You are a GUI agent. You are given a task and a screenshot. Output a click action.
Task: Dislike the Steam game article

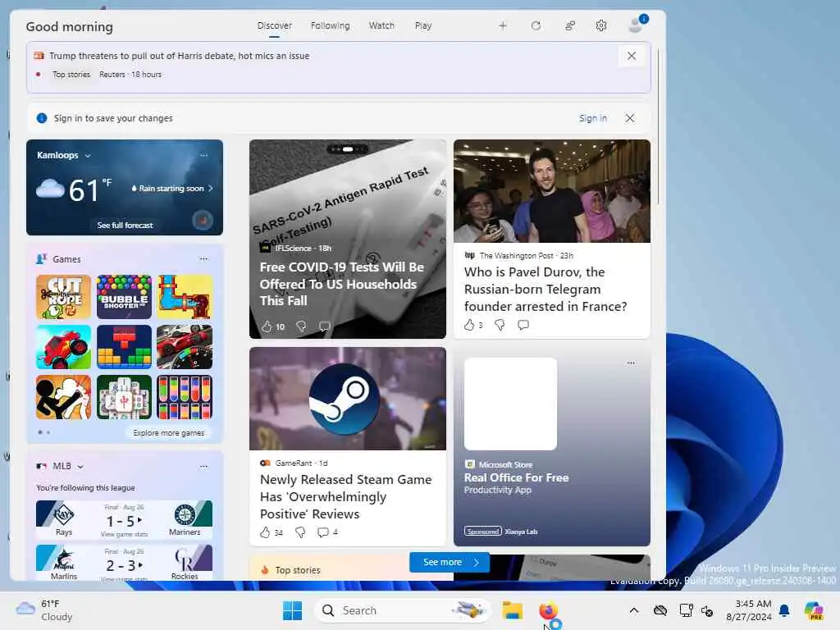(300, 532)
